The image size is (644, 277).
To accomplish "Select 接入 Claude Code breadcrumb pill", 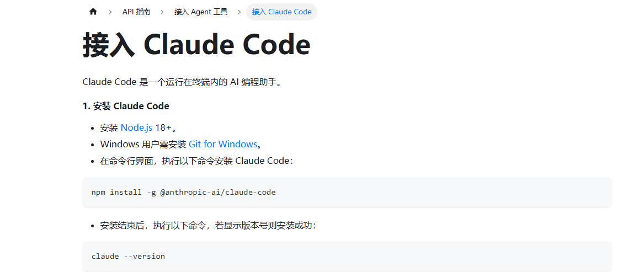I will tap(281, 12).
